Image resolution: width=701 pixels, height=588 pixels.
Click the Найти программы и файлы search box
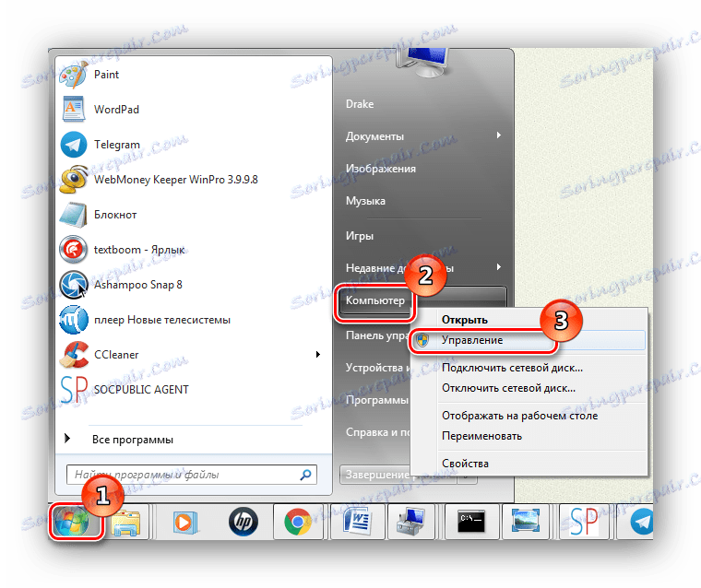191,475
